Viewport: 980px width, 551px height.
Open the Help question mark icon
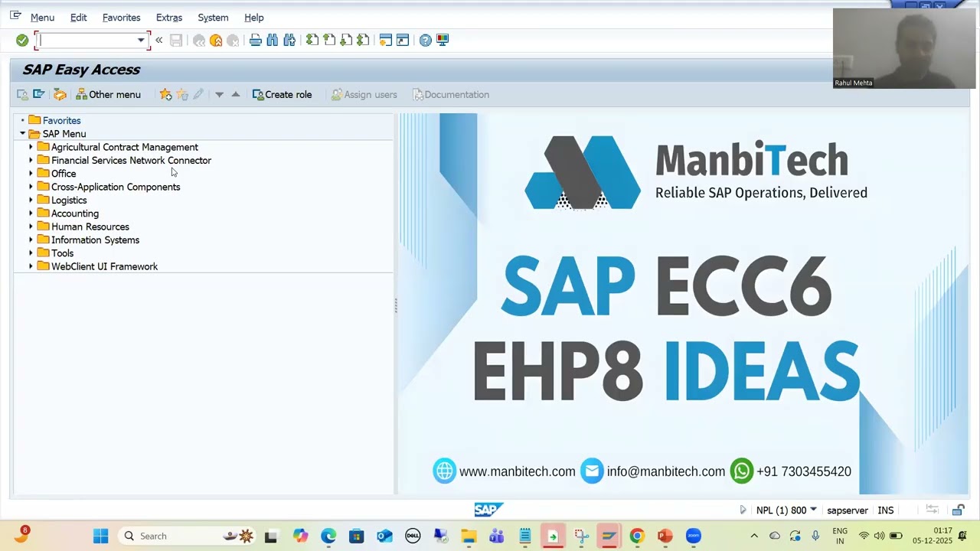click(x=426, y=40)
